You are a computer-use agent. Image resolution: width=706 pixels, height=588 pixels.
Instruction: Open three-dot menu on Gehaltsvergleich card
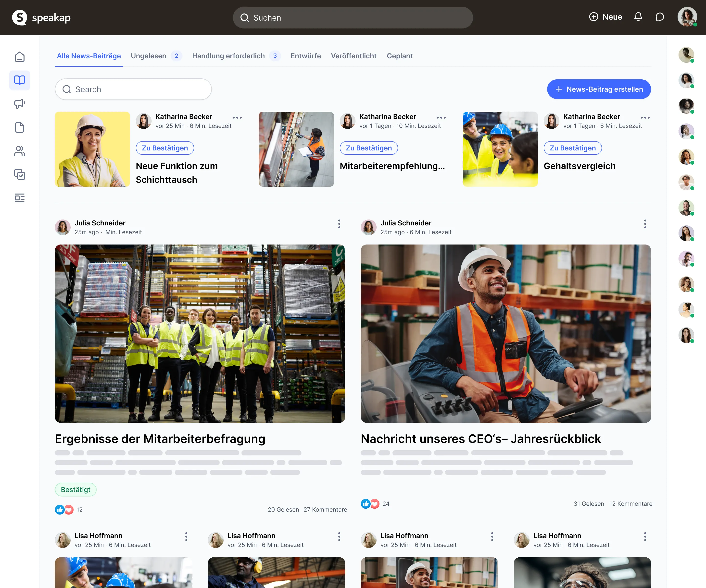pos(645,118)
